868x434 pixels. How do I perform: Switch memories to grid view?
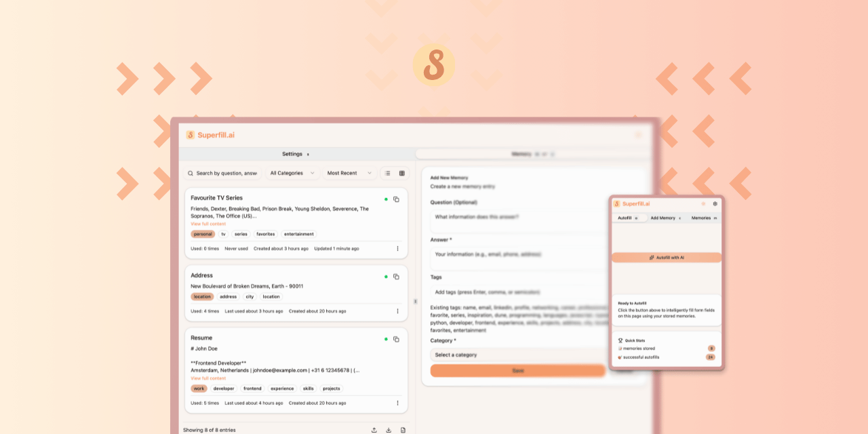402,173
